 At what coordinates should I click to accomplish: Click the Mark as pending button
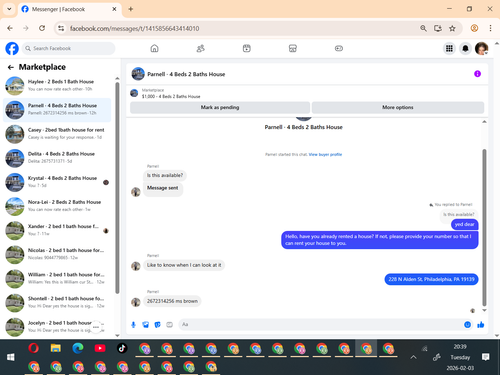(x=220, y=107)
